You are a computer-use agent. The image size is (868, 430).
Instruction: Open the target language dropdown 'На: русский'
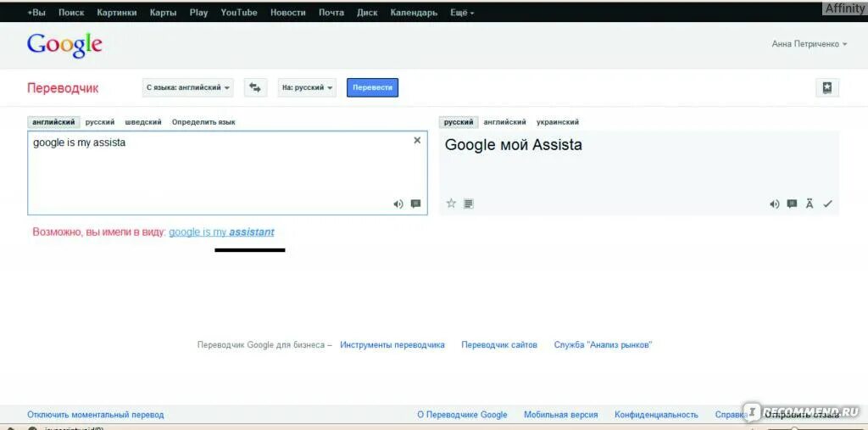point(307,87)
